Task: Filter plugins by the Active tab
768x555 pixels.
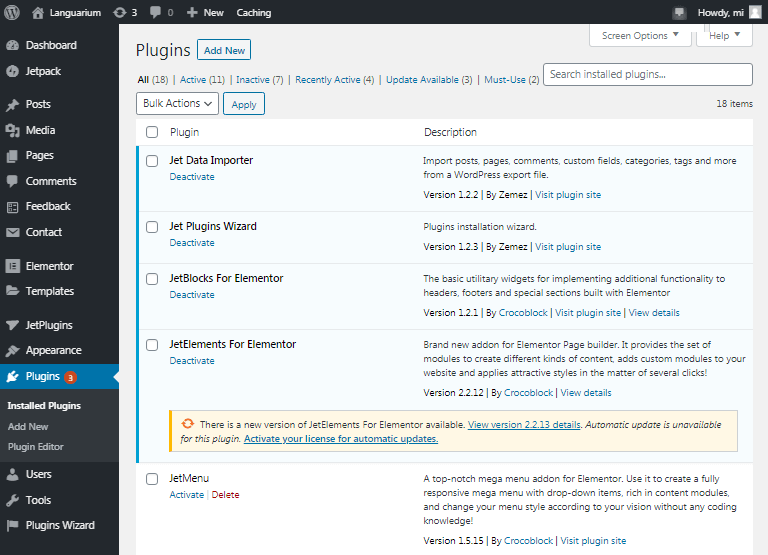Action: 193,80
